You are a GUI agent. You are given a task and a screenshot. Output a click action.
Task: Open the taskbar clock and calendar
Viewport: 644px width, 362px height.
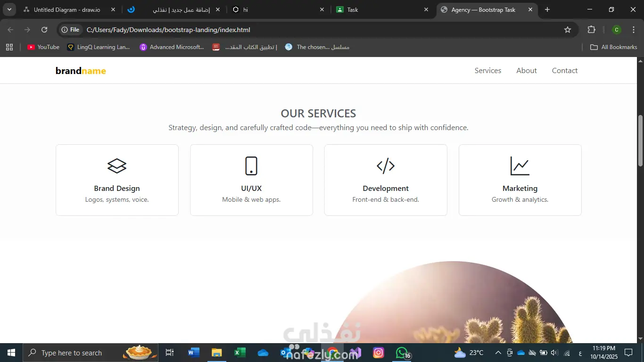(x=604, y=353)
